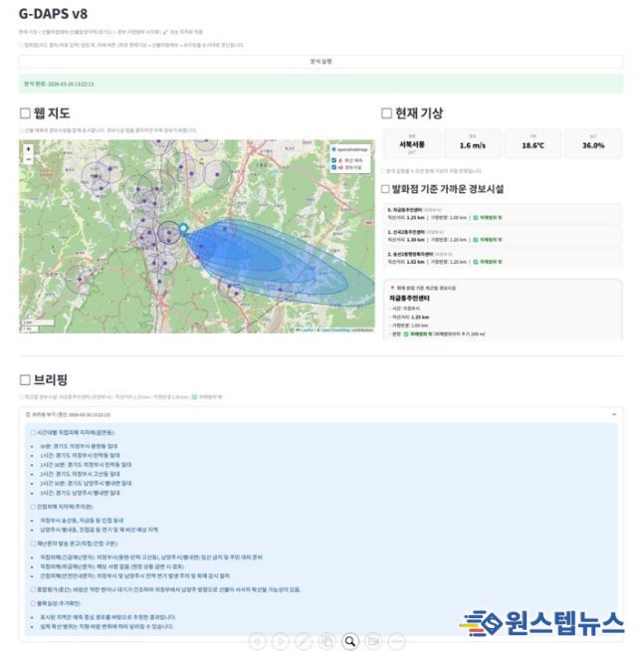Viewport: 644px width, 651px height.
Task: Click the camera icon next to the magnifier in the bottom toolbar
Action: (373, 641)
